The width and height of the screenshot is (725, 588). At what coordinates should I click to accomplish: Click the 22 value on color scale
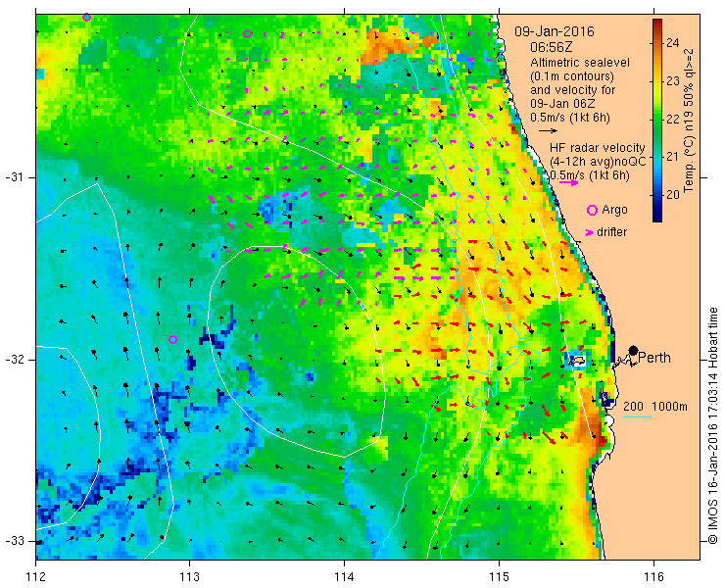(x=673, y=119)
